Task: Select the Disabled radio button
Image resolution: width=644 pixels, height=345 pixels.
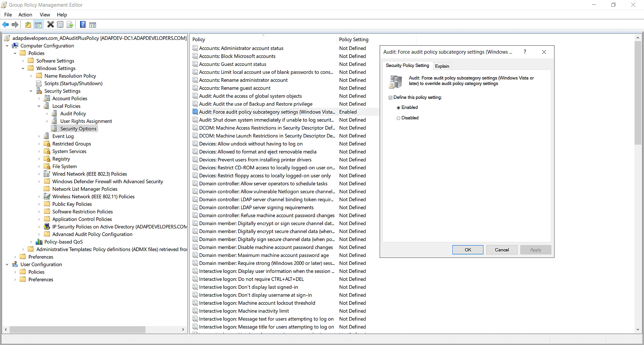Action: point(398,118)
